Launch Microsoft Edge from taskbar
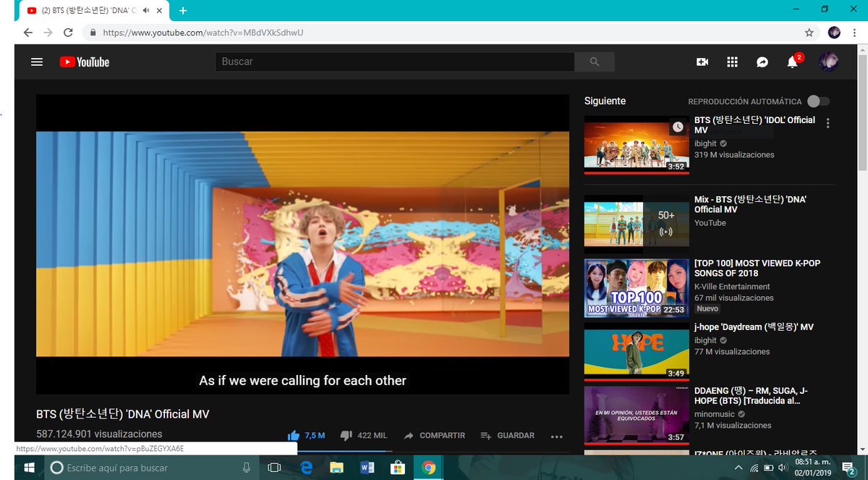Viewport: 868px width, 480px height. point(306,468)
